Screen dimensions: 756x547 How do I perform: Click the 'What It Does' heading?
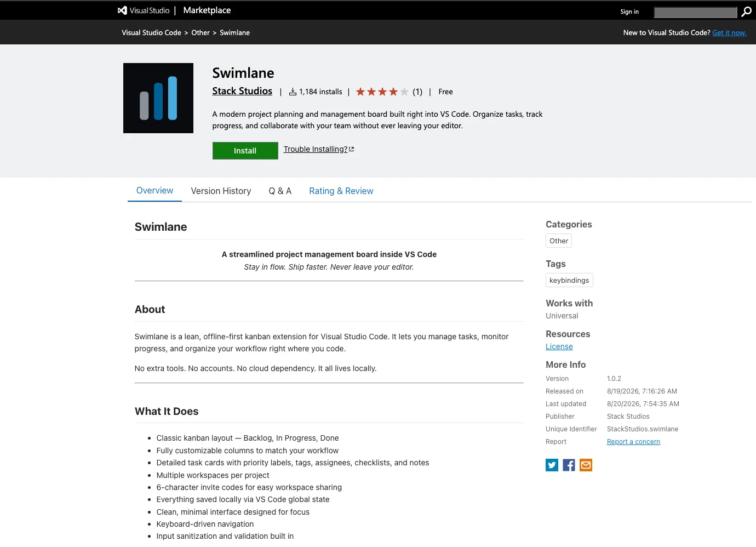tap(167, 411)
